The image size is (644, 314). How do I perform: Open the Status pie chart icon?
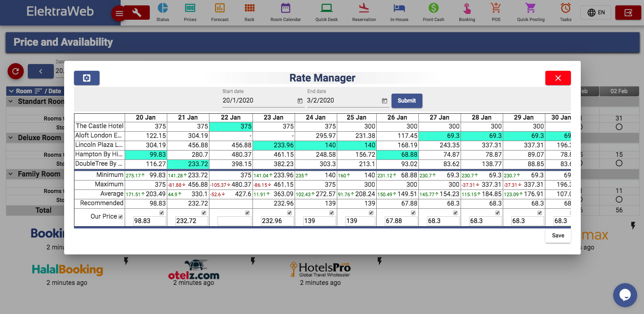[163, 8]
